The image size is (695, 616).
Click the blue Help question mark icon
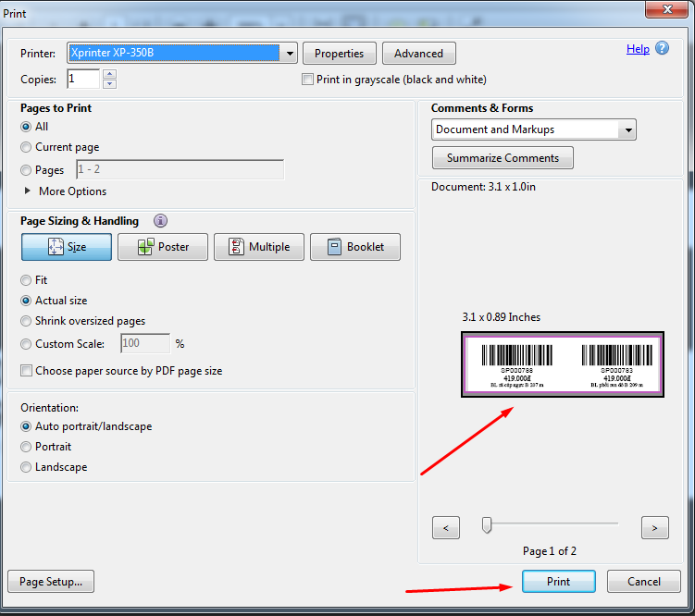[x=663, y=49]
